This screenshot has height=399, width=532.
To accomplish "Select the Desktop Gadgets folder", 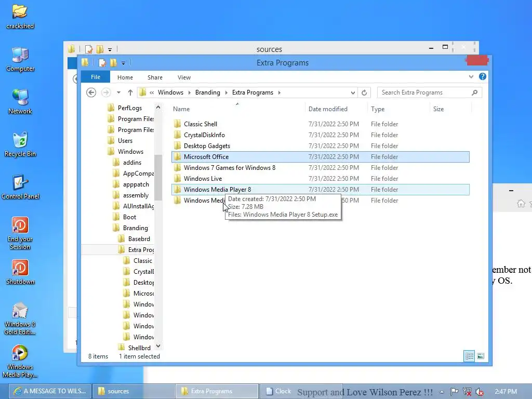I will [320, 146].
